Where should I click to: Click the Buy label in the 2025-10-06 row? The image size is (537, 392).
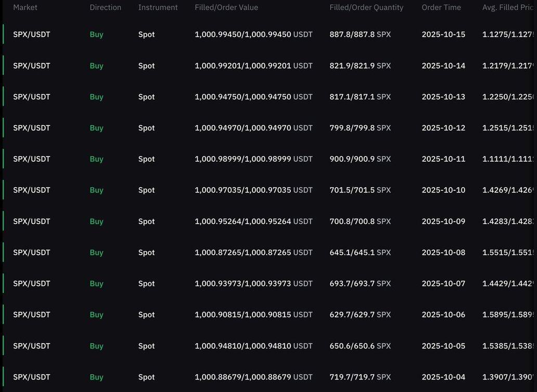coord(96,315)
